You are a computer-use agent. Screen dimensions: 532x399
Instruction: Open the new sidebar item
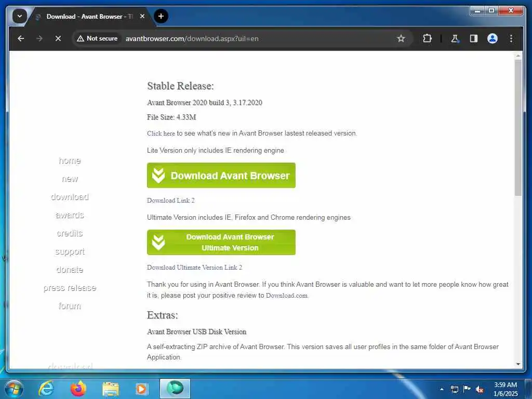70,179
